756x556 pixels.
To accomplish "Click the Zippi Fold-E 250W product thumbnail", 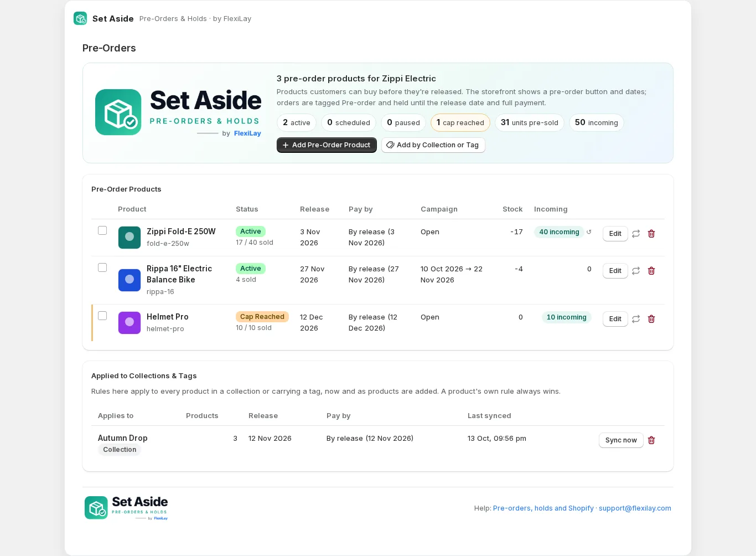I will [130, 237].
